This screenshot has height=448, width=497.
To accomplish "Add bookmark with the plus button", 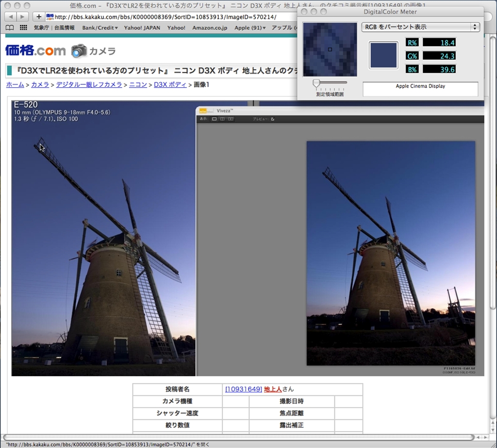I will pyautogui.click(x=39, y=16).
